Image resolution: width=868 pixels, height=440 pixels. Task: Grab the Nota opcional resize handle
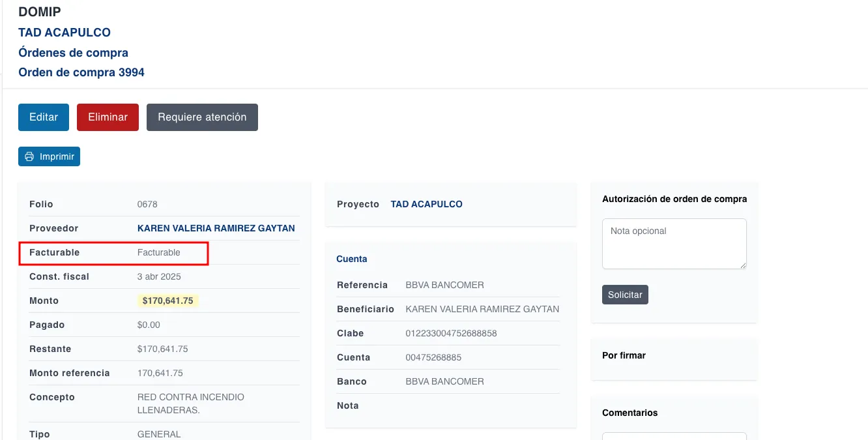[x=743, y=265]
